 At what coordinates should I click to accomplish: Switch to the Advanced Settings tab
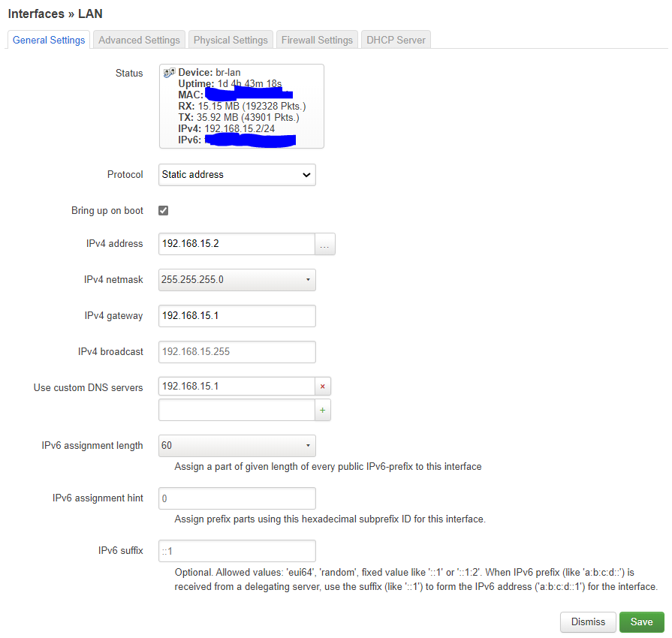point(139,41)
